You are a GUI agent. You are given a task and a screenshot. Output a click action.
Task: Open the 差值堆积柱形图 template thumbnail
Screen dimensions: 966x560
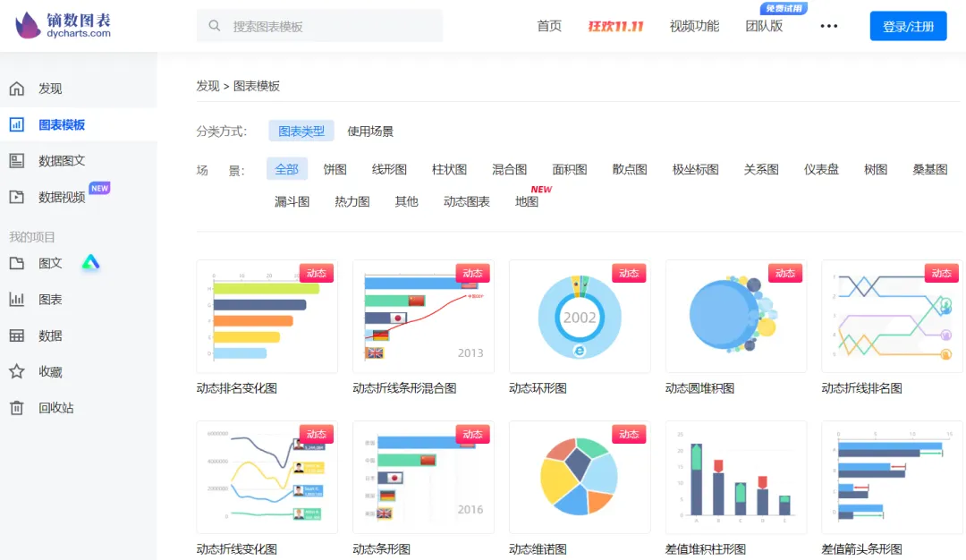pyautogui.click(x=736, y=477)
